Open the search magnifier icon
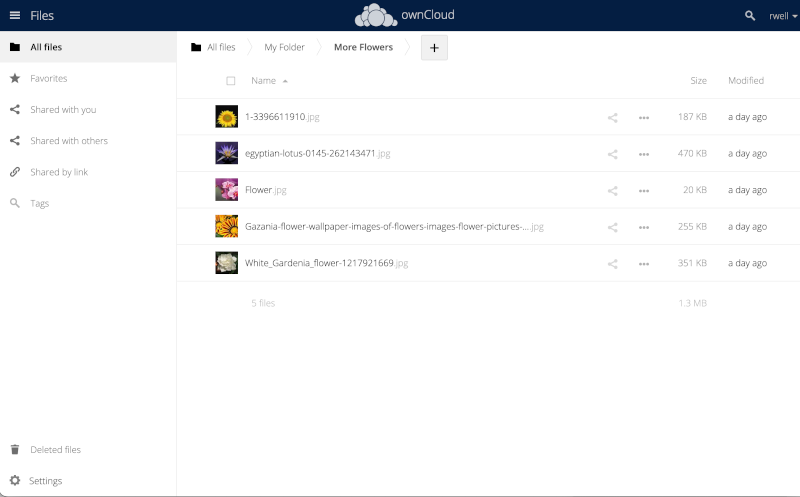The width and height of the screenshot is (800, 497). click(749, 16)
